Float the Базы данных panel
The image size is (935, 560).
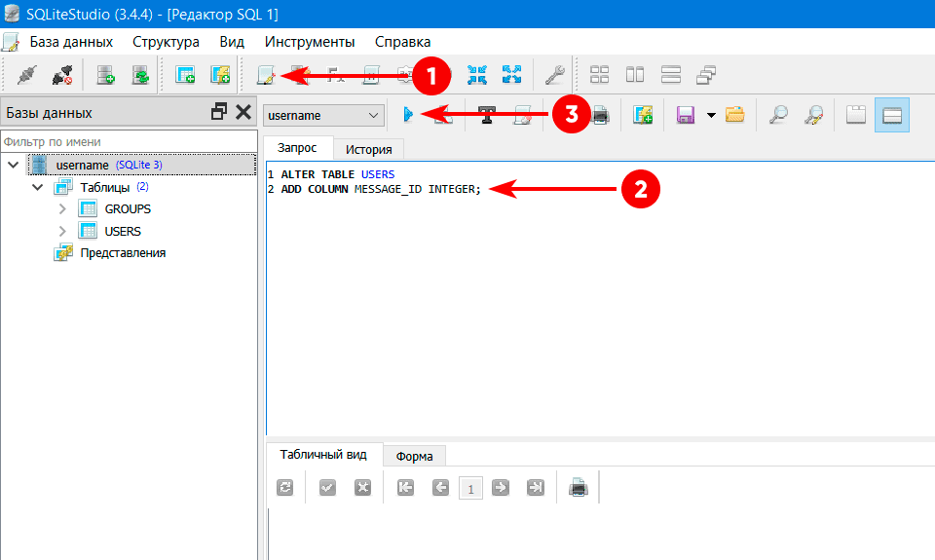[x=219, y=112]
